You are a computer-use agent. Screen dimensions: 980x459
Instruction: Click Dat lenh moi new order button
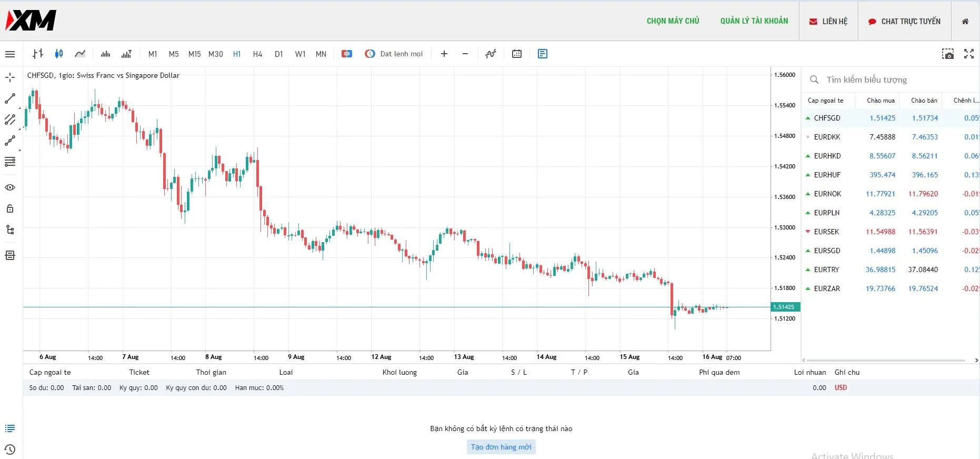point(394,54)
